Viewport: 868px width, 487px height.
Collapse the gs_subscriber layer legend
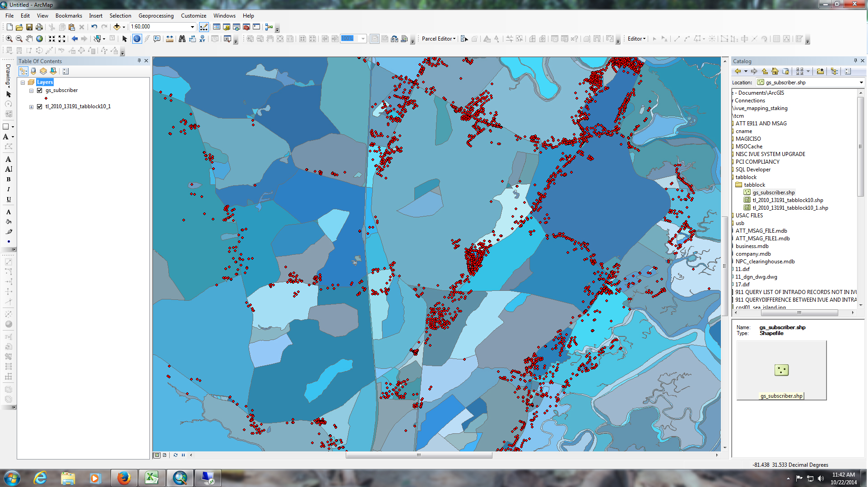click(x=32, y=91)
